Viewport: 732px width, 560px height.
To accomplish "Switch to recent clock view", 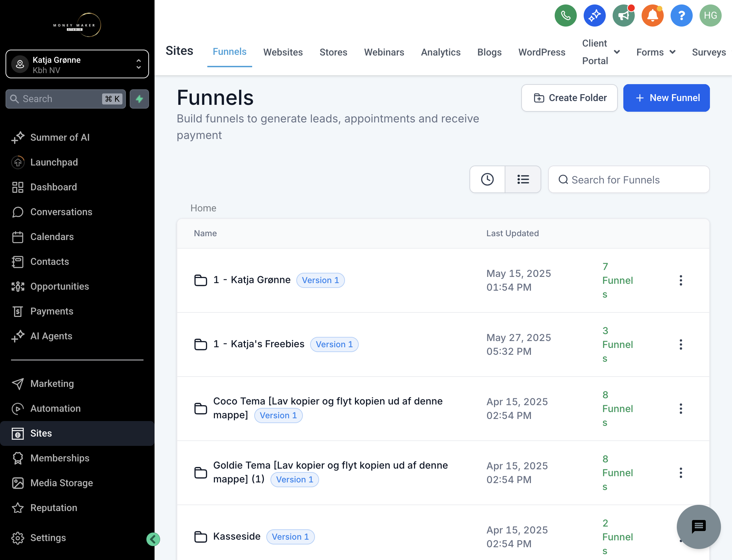I will coord(487,179).
